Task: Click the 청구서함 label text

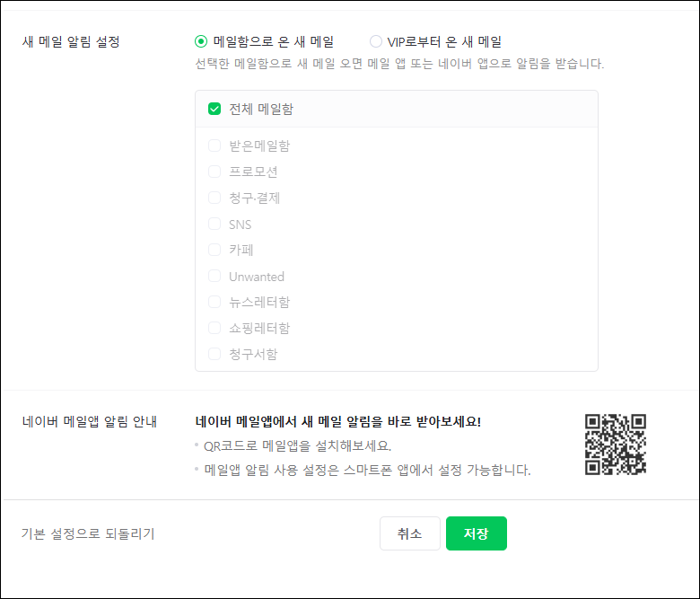Action: tap(253, 355)
